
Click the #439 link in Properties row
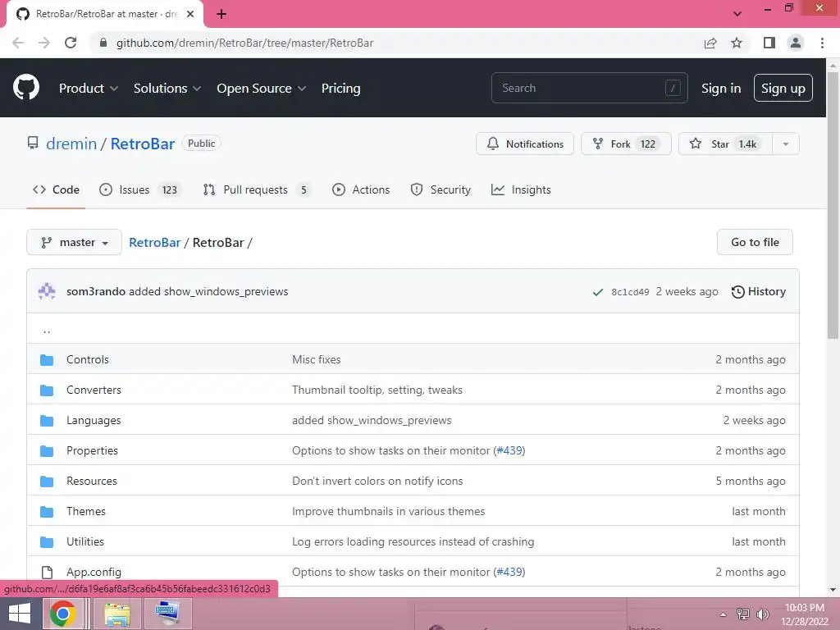click(x=509, y=451)
